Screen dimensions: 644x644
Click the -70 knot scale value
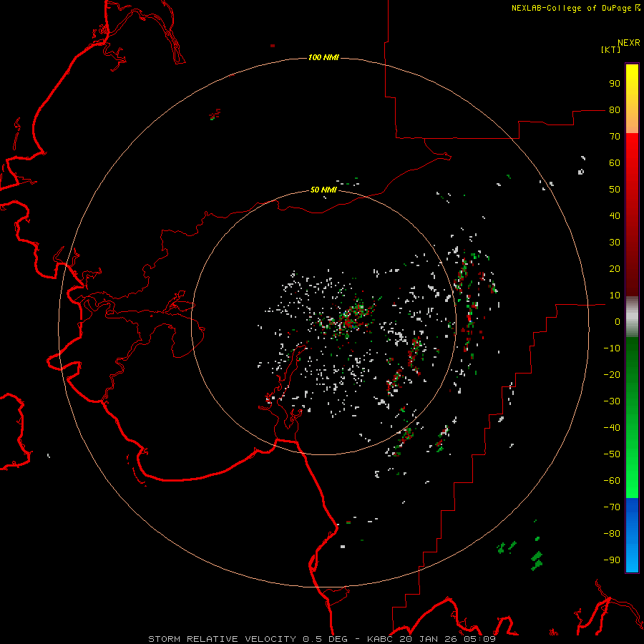pos(612,507)
